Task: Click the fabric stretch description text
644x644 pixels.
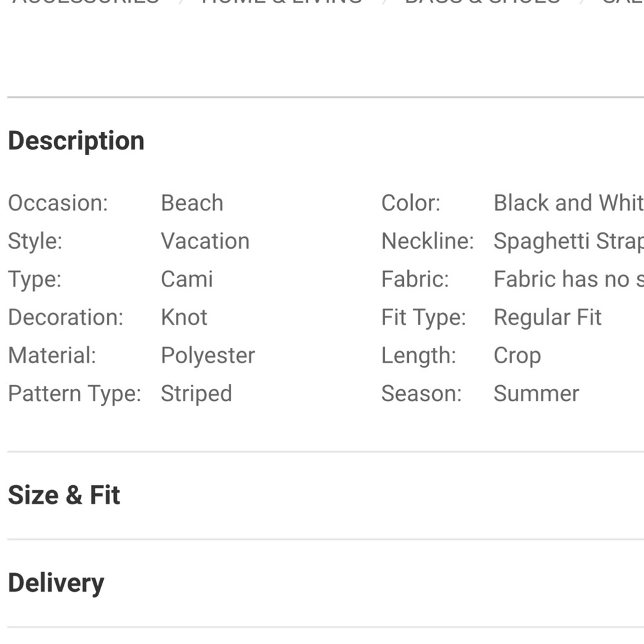Action: click(568, 279)
